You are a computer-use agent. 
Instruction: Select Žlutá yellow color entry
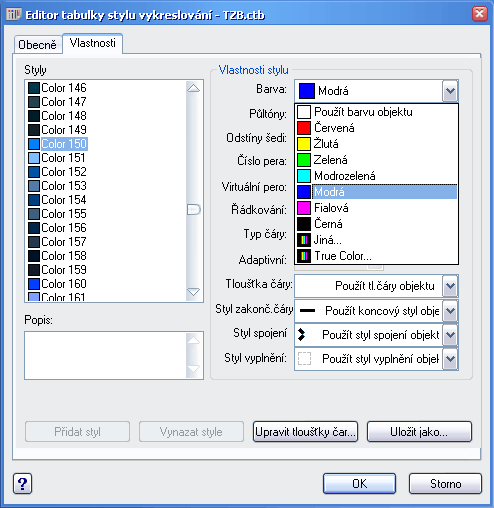(377, 144)
